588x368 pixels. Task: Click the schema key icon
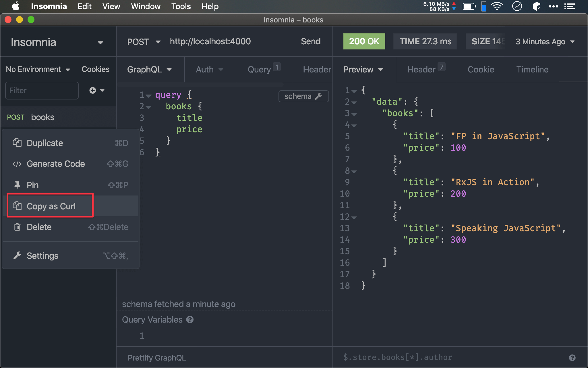coord(318,96)
